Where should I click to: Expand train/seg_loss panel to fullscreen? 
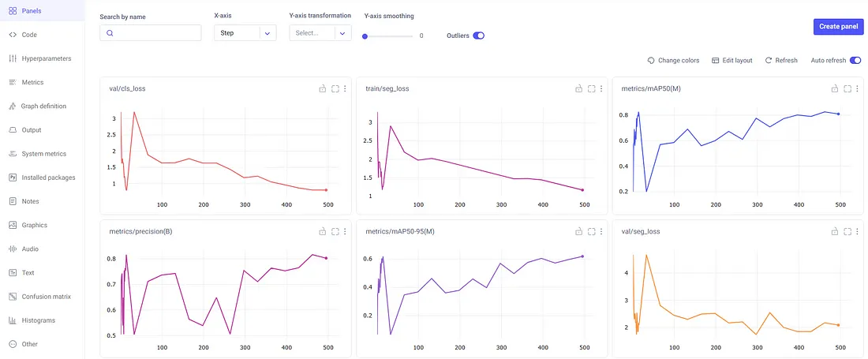click(x=592, y=89)
